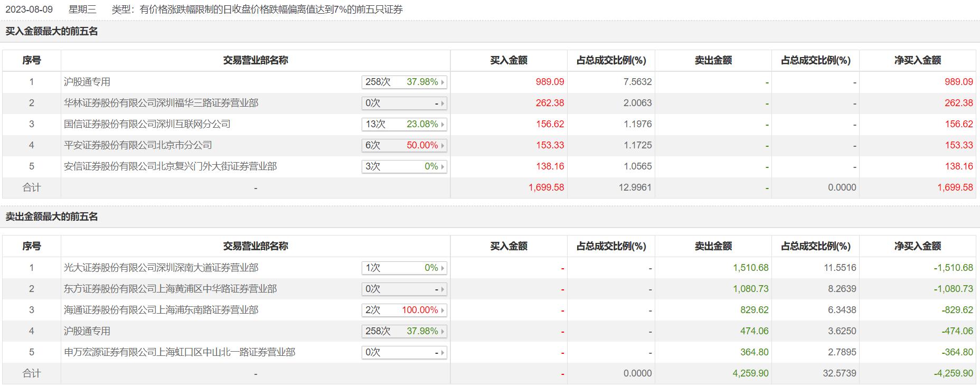The width and height of the screenshot is (980, 386).
Task: Open 海通证券上海浦东南路证券营业部 link
Action: (x=161, y=310)
